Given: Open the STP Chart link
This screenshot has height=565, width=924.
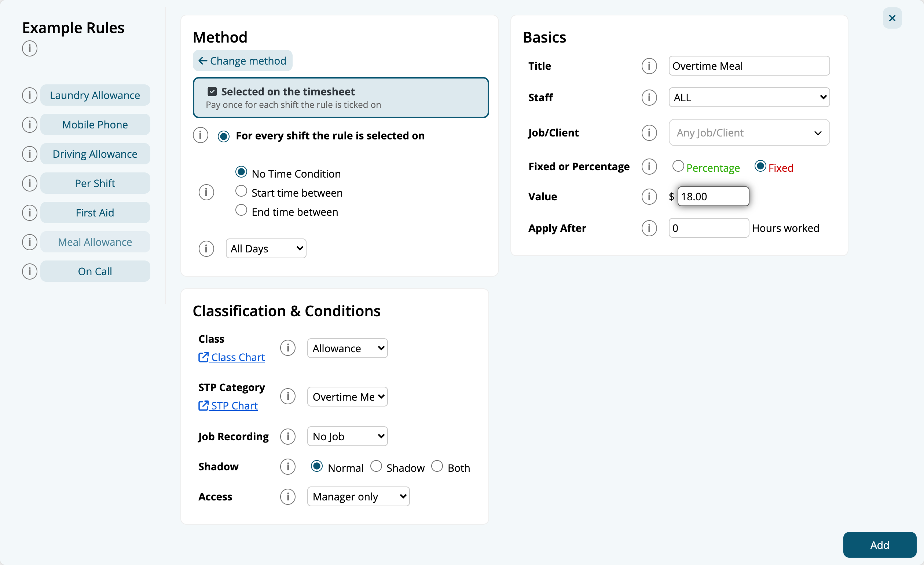Looking at the screenshot, I should 228,406.
